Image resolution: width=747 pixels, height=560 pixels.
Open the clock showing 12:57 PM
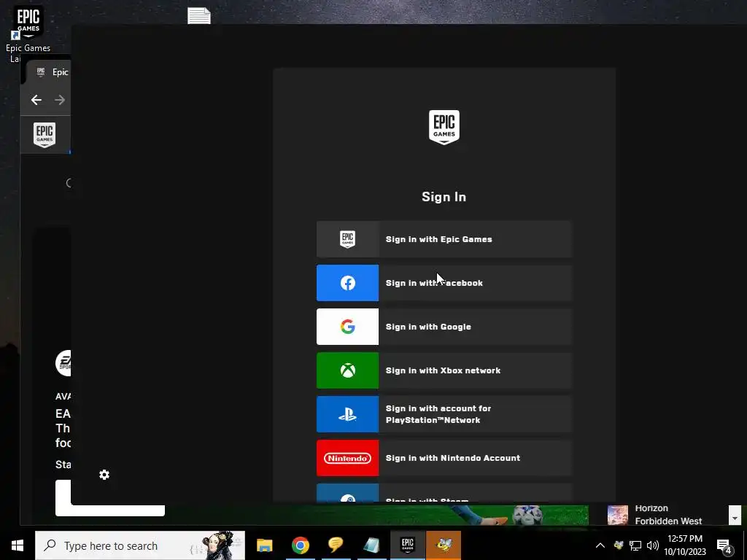tap(685, 545)
